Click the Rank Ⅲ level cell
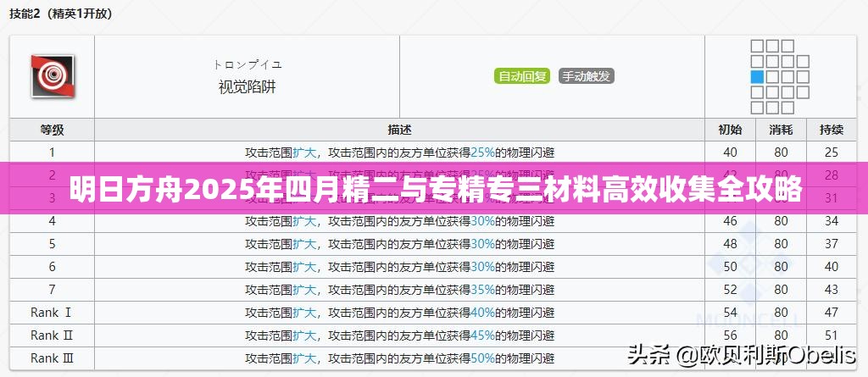 [x=52, y=358]
